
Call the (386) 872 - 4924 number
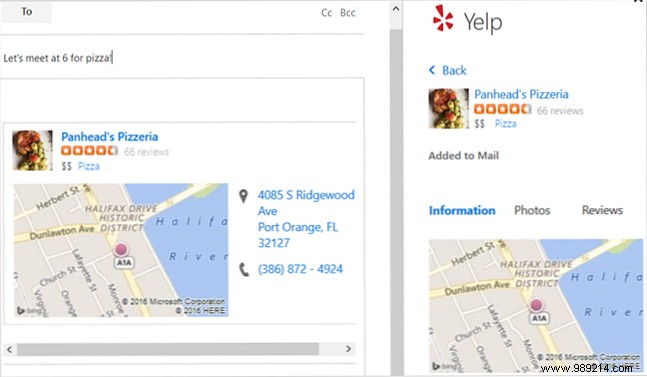point(300,269)
